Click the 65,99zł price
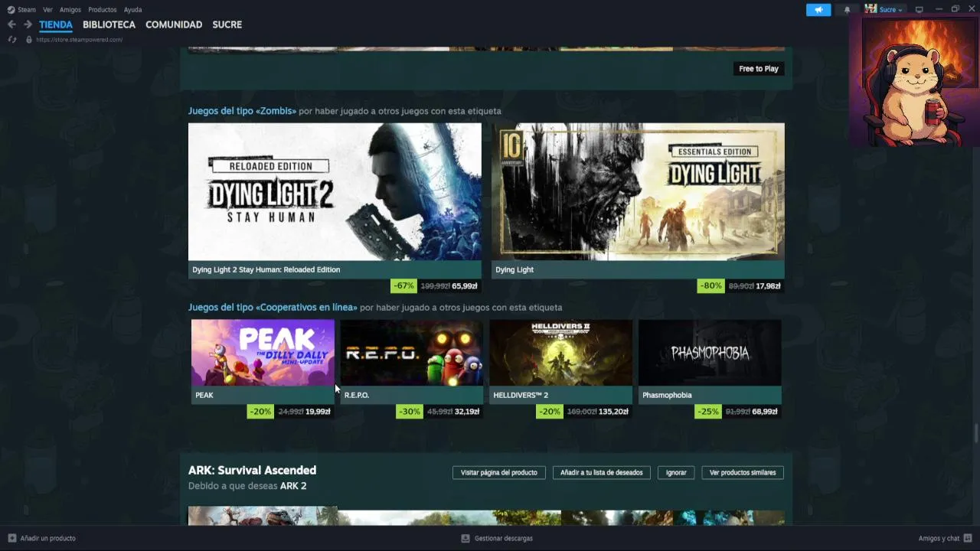 pyautogui.click(x=465, y=286)
